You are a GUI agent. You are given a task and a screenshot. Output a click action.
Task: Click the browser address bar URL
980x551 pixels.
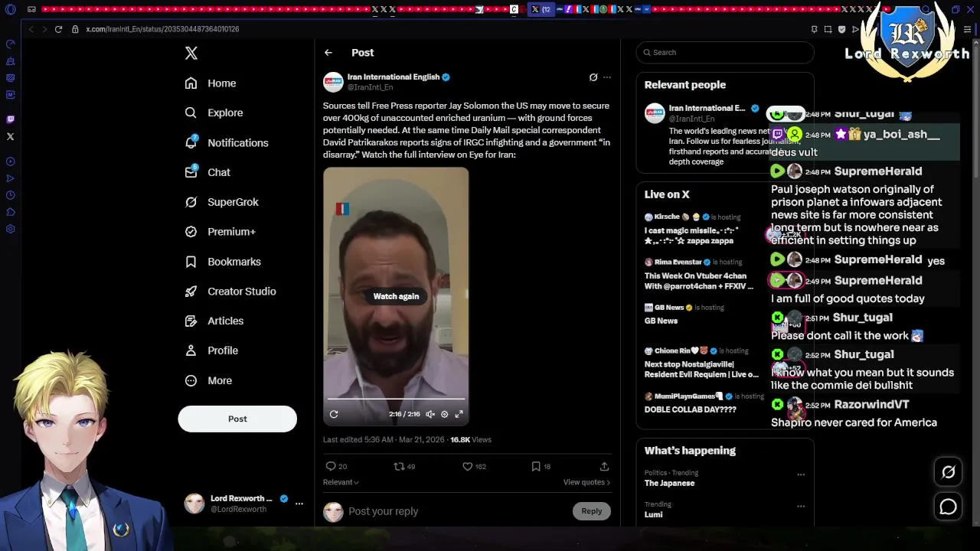click(x=162, y=29)
